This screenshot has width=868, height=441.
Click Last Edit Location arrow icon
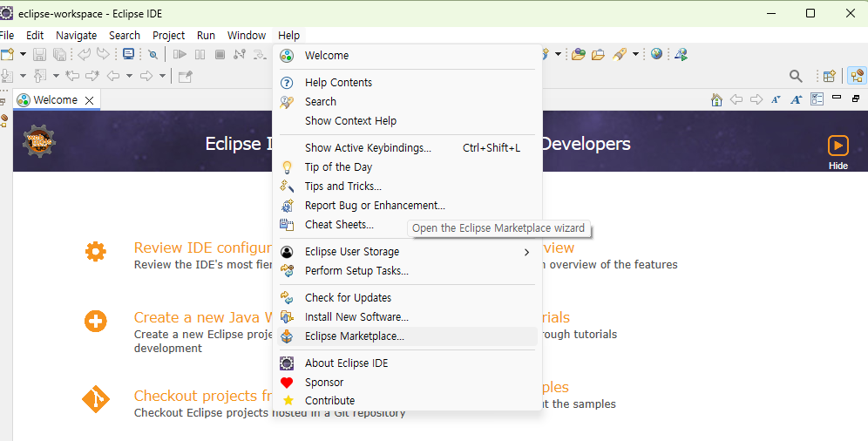pos(72,76)
